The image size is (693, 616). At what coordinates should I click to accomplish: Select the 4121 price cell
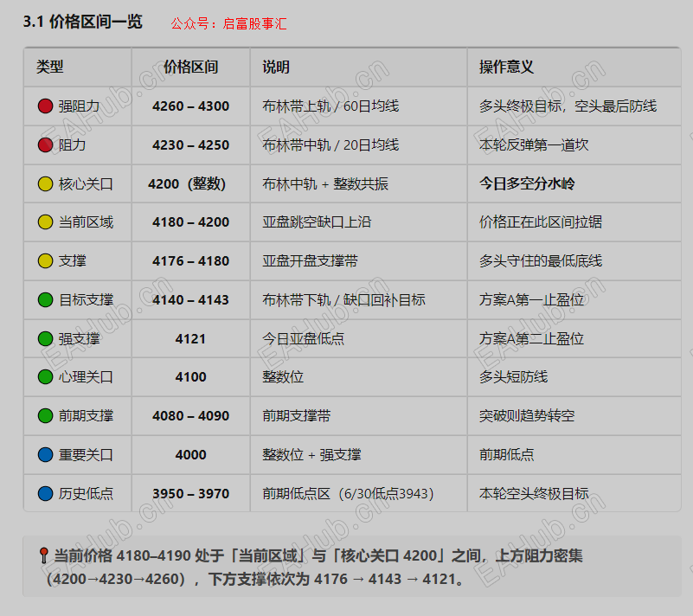pyautogui.click(x=190, y=339)
